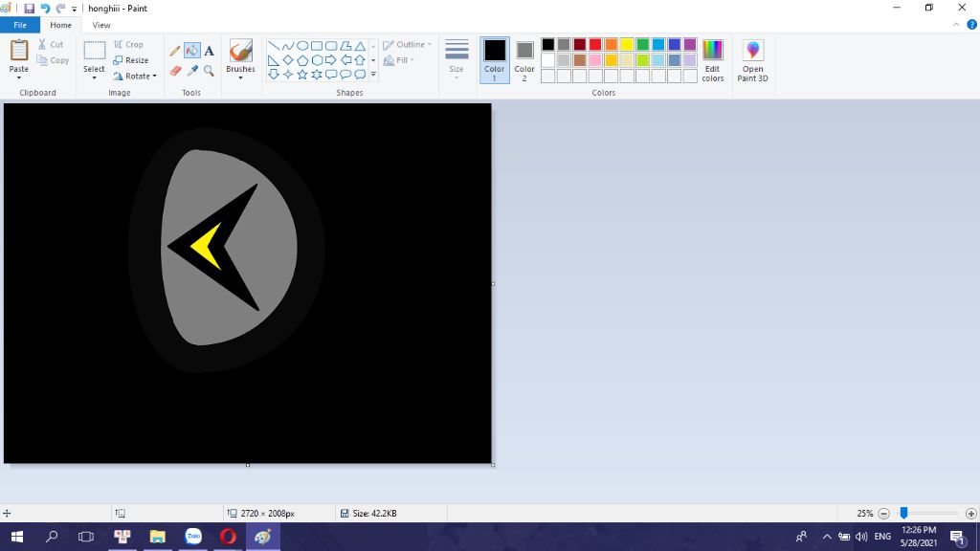
Task: Zoom out with the minus button
Action: 883,514
